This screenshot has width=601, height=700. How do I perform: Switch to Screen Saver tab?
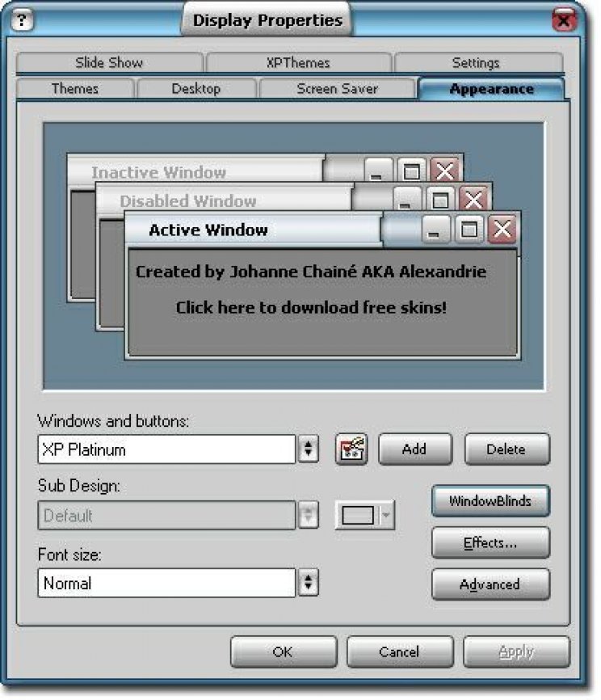click(x=338, y=88)
